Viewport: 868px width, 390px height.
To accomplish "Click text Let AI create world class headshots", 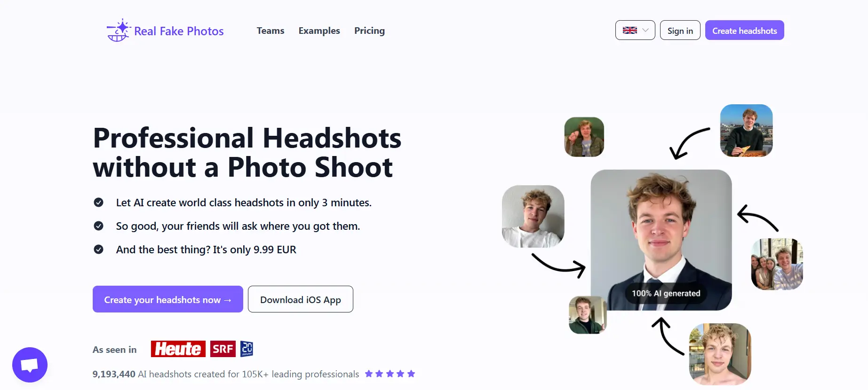I will pos(200,203).
